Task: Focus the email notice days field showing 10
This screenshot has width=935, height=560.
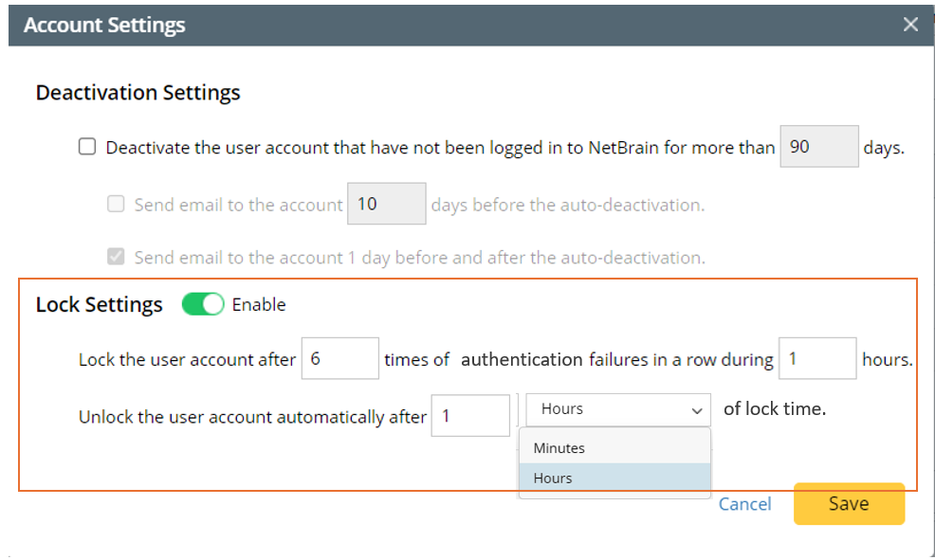Action: [x=386, y=204]
